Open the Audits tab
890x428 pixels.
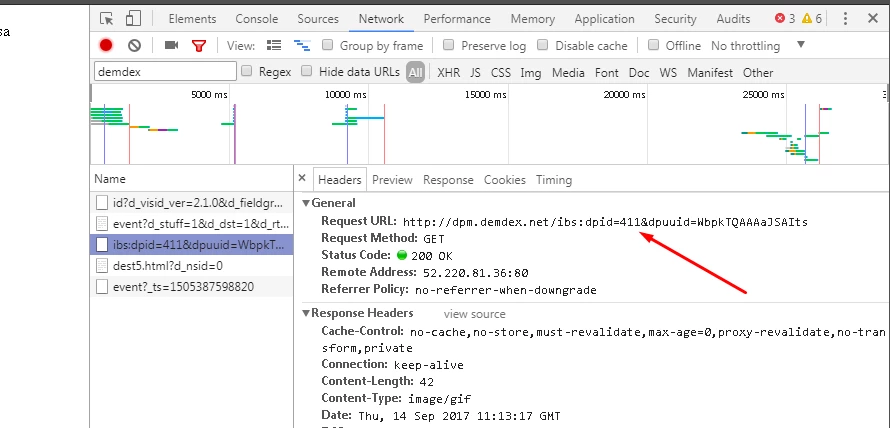coord(733,19)
